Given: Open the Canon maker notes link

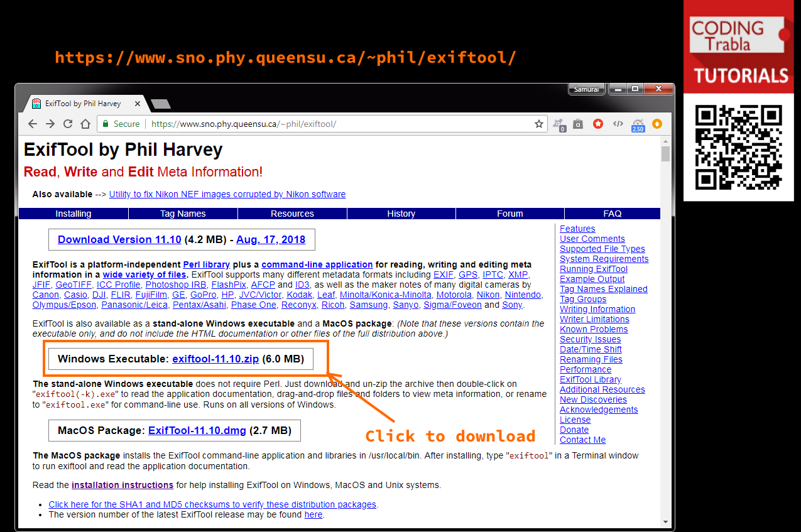Looking at the screenshot, I should click(x=46, y=295).
